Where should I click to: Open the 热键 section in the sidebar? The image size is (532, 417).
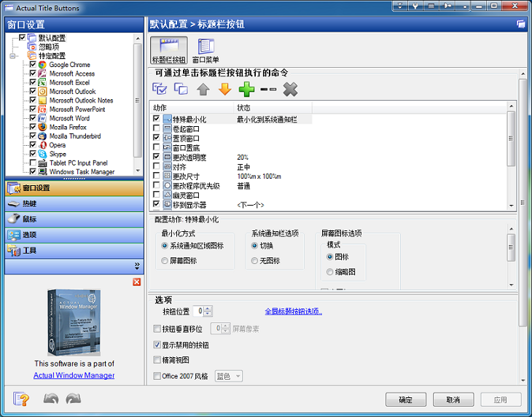coord(71,204)
